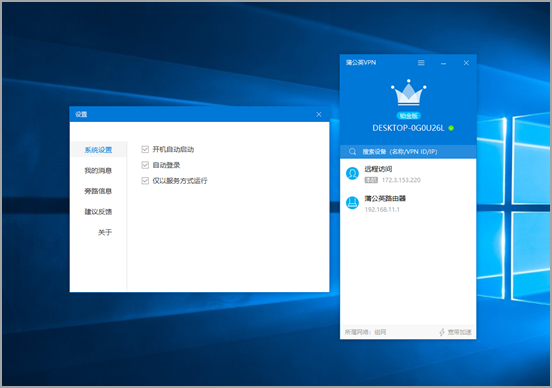The image size is (552, 388).
Task: Click the 宽带加速 lightning icon
Action: pos(442,332)
